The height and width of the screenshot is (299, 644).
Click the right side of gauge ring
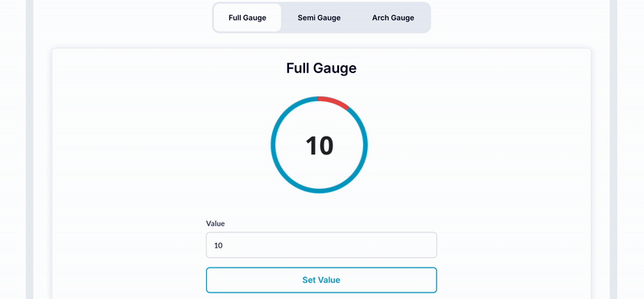coord(365,145)
